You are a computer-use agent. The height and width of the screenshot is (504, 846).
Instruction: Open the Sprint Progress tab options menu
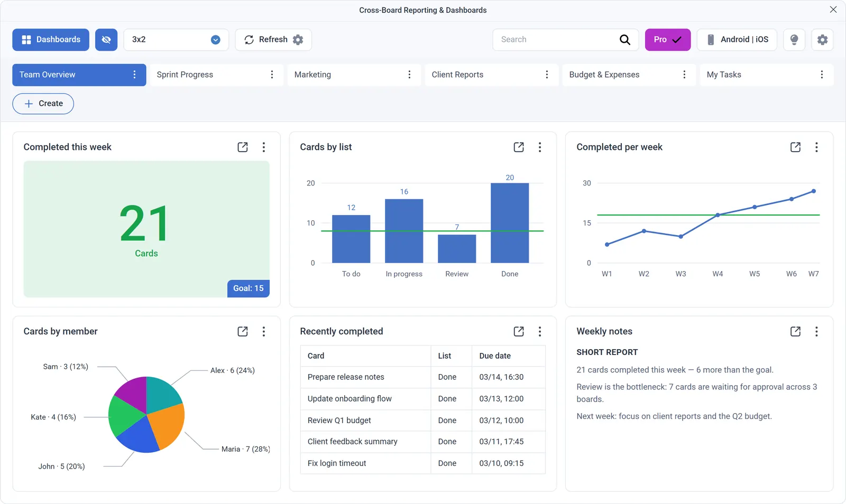(272, 74)
